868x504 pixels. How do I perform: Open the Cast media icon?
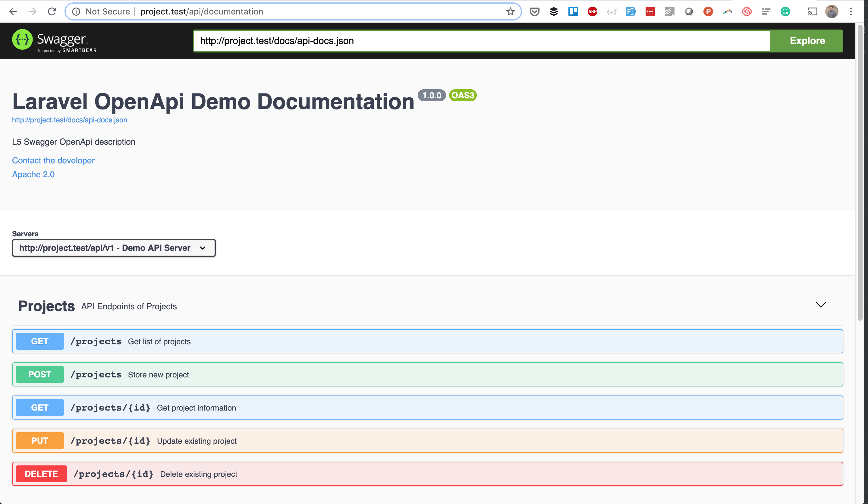(812, 12)
